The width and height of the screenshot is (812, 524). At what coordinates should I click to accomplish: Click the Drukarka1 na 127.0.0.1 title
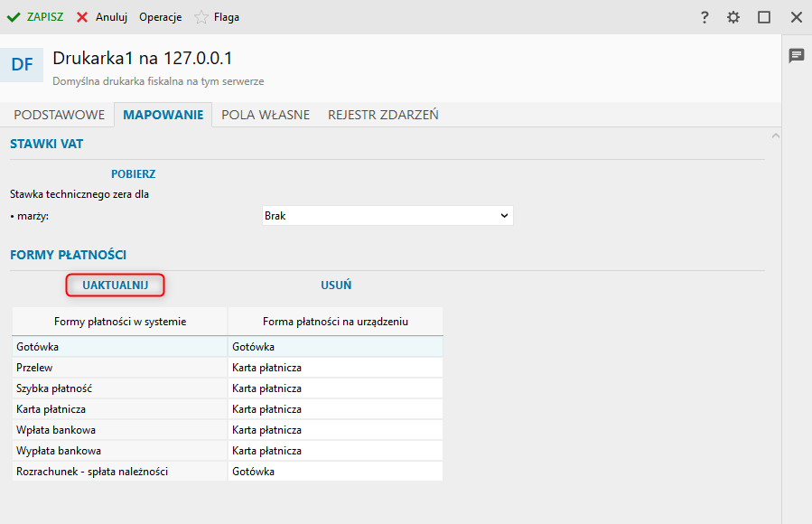pyautogui.click(x=143, y=58)
